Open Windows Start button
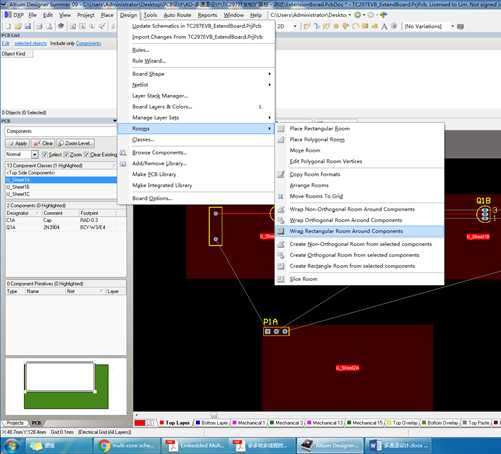 coord(11,446)
